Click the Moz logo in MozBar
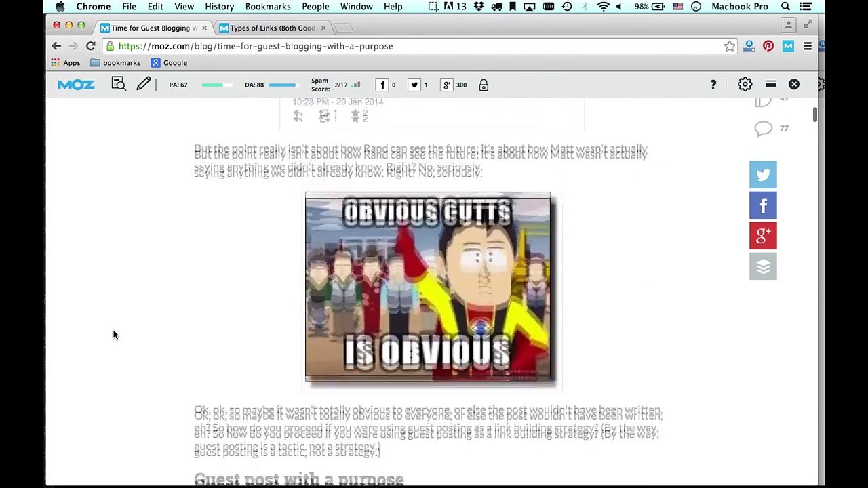 click(x=76, y=85)
